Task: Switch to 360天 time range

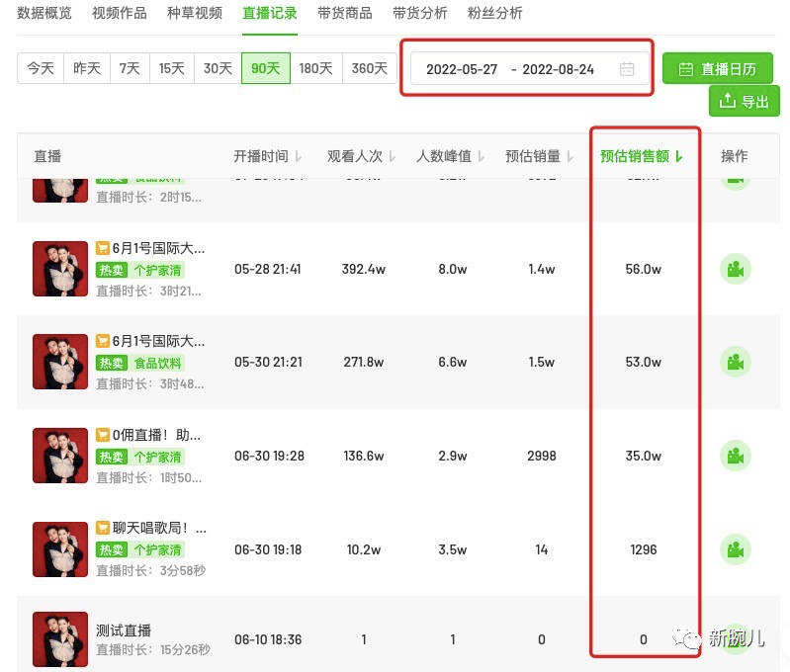Action: click(x=369, y=68)
